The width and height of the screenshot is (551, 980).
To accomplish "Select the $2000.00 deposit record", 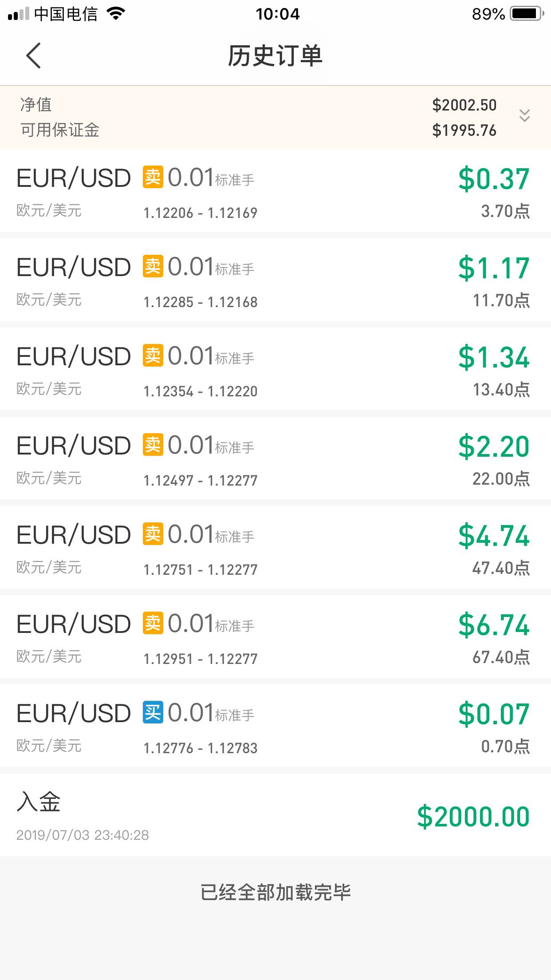I will pyautogui.click(x=275, y=815).
